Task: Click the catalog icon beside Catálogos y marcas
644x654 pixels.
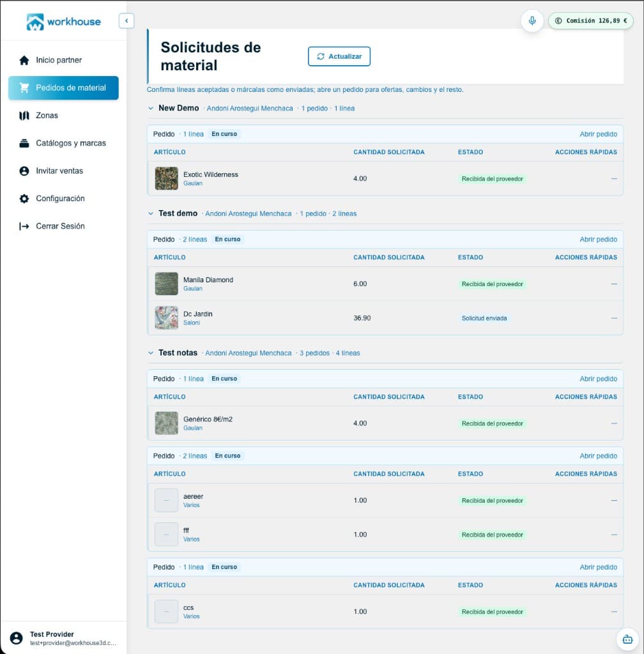Action: click(x=24, y=143)
